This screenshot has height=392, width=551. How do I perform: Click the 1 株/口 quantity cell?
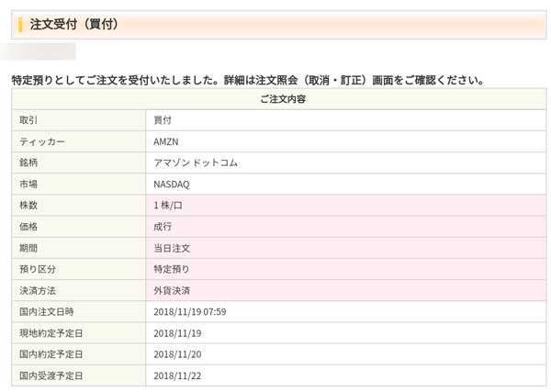(x=168, y=206)
